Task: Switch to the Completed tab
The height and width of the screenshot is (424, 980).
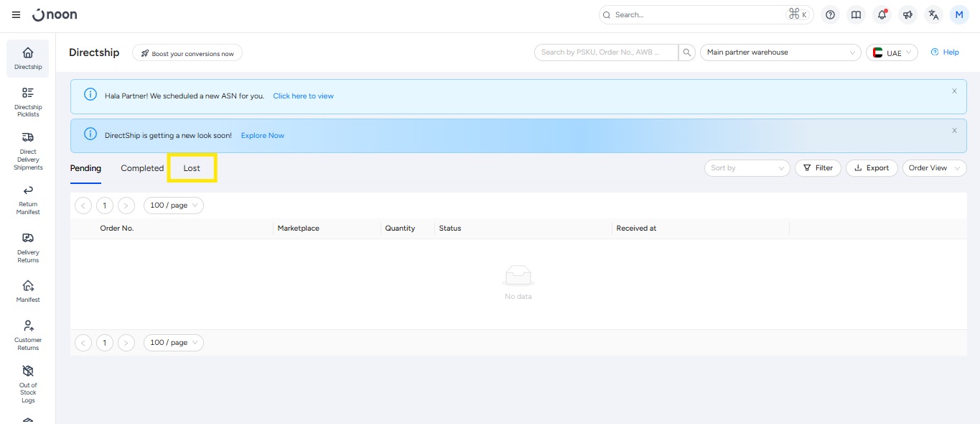Action: (142, 168)
